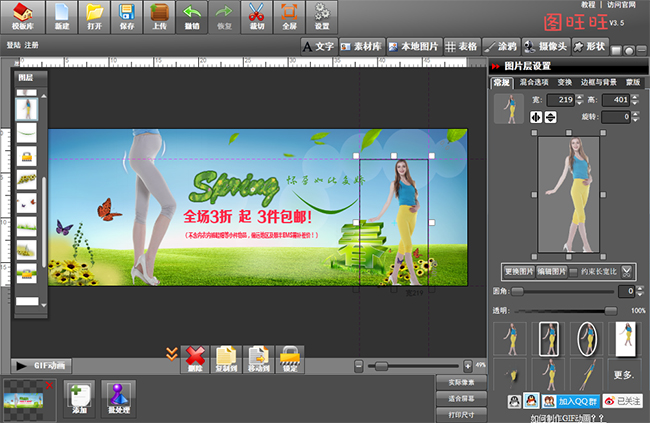Screen dimensions: 650x423
Task: Click the 更换图片 button
Action: (x=519, y=272)
